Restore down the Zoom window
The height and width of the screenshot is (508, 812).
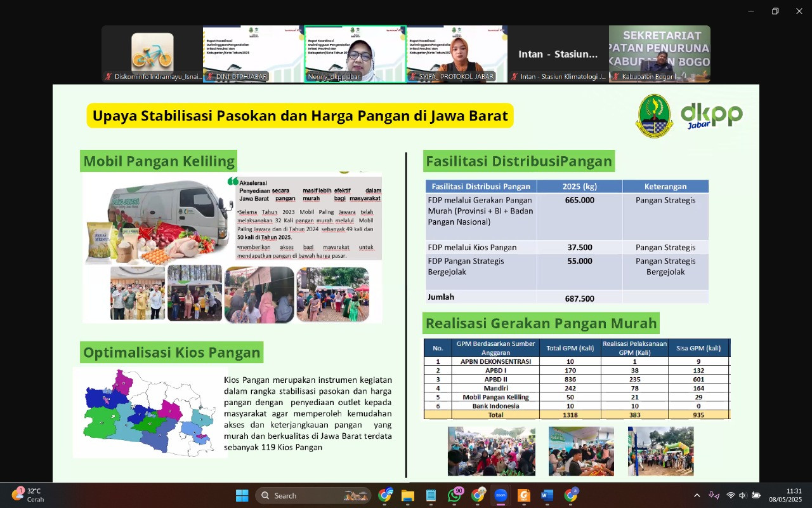775,11
